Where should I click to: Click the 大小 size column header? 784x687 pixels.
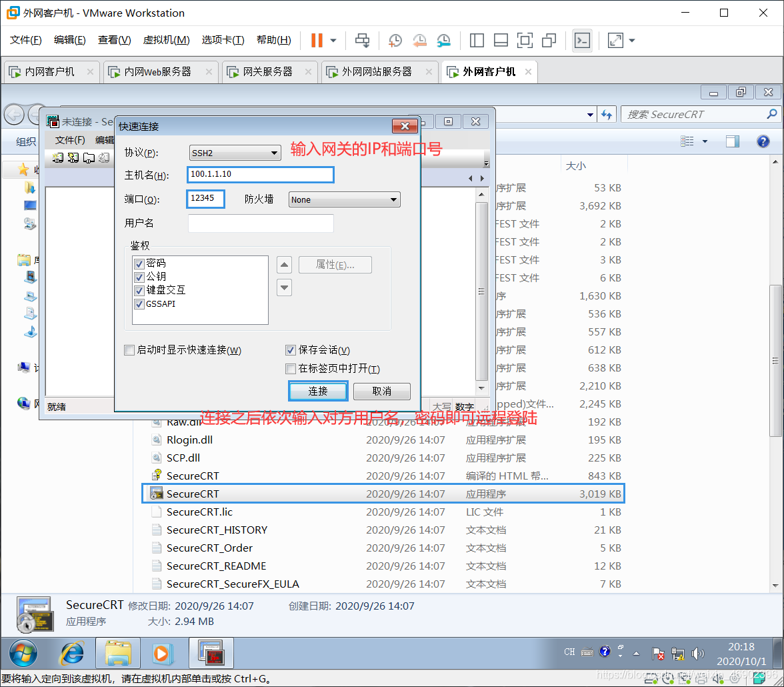point(575,166)
